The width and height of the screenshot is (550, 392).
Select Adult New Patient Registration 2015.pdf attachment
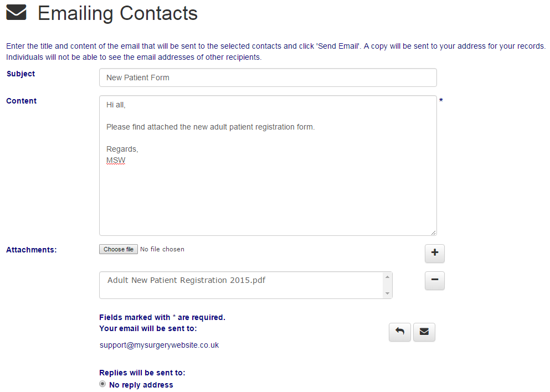click(186, 280)
